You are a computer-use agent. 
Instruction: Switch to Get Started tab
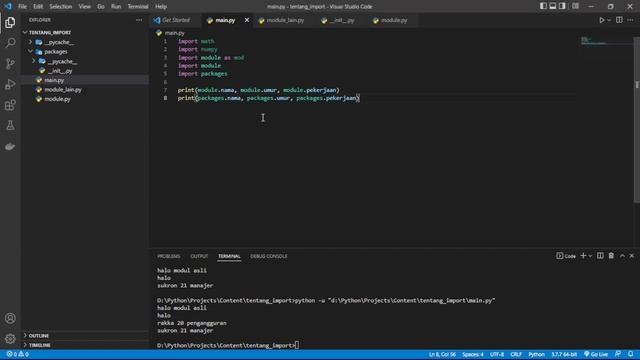click(176, 20)
